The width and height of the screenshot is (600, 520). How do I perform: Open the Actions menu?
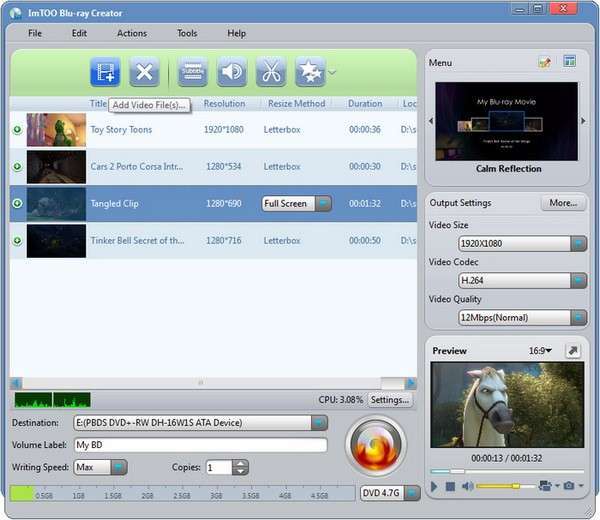tap(131, 33)
